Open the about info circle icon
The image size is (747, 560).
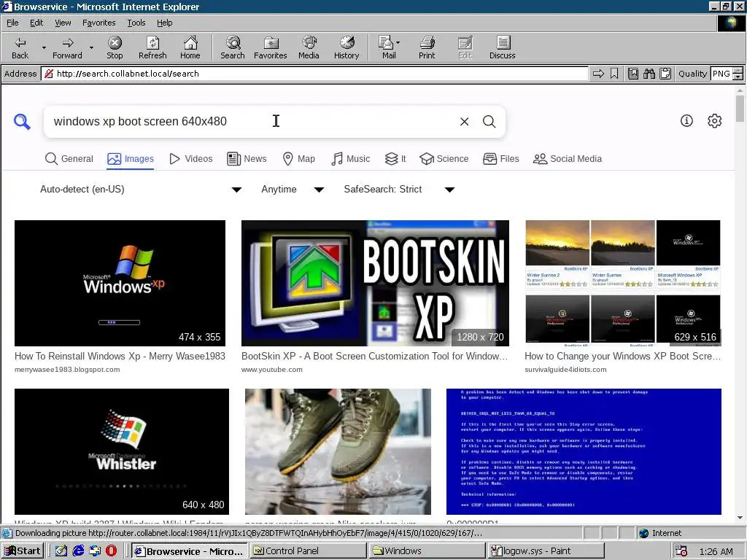[x=686, y=120]
